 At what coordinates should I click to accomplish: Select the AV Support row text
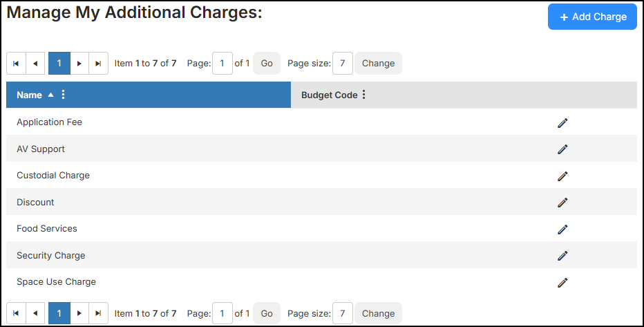pyautogui.click(x=41, y=149)
